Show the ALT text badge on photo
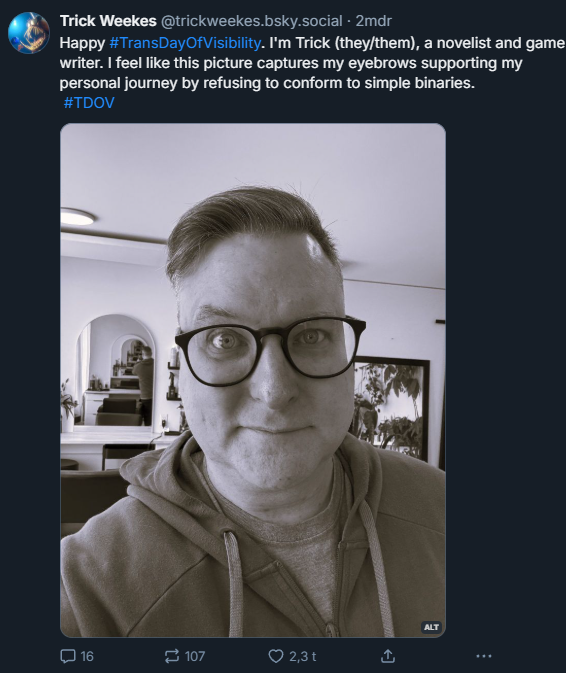The width and height of the screenshot is (566, 673). coord(431,627)
